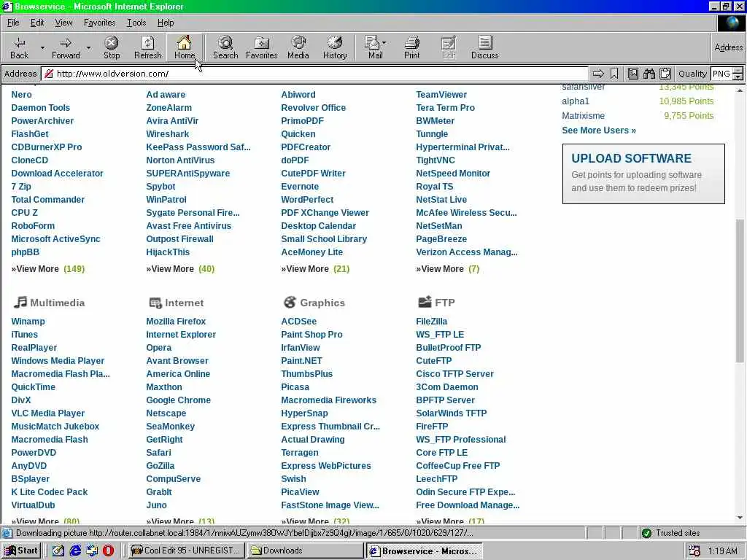Click the framed bookmark icon before the binoculars

pos(632,74)
